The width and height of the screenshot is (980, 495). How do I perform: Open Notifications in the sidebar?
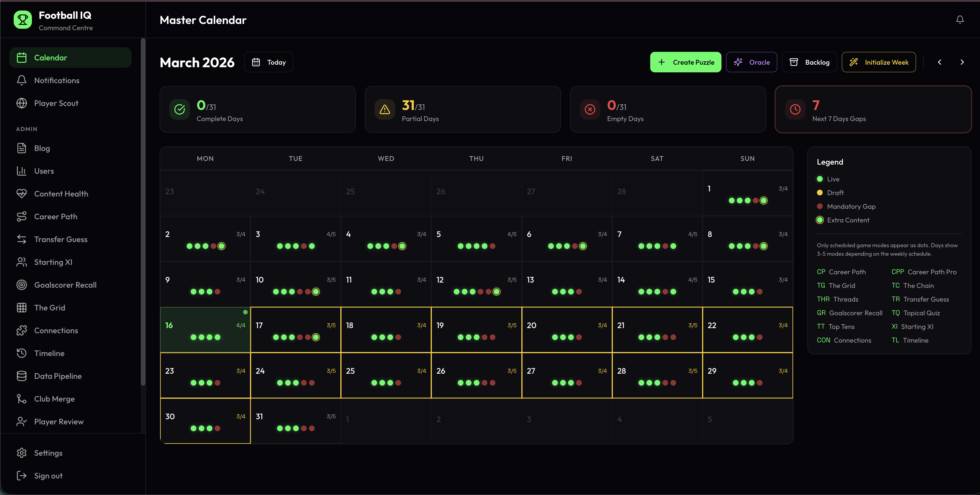click(x=57, y=80)
